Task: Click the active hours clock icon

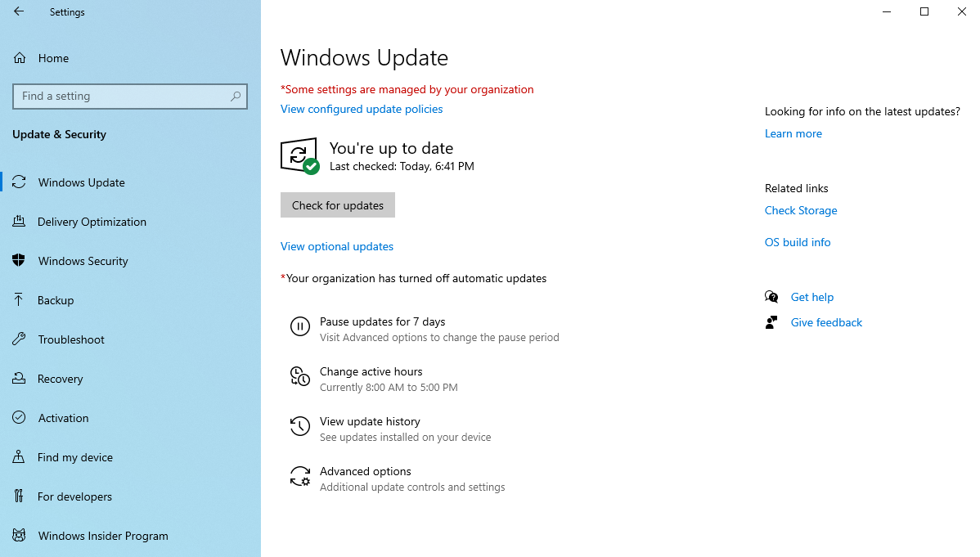Action: point(300,376)
